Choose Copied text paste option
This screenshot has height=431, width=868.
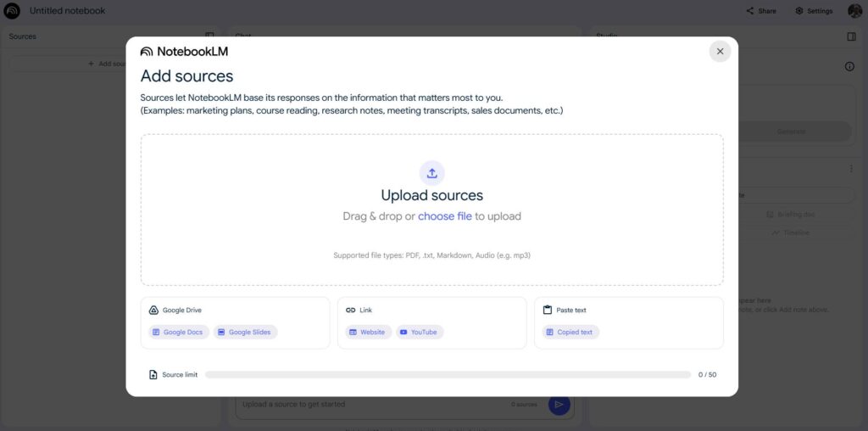(570, 333)
